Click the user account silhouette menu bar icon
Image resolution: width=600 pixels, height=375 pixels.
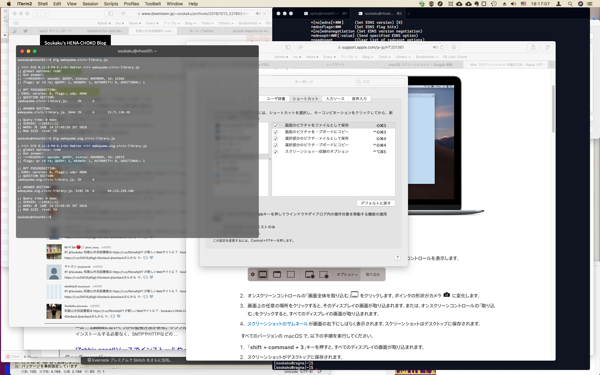[559, 3]
